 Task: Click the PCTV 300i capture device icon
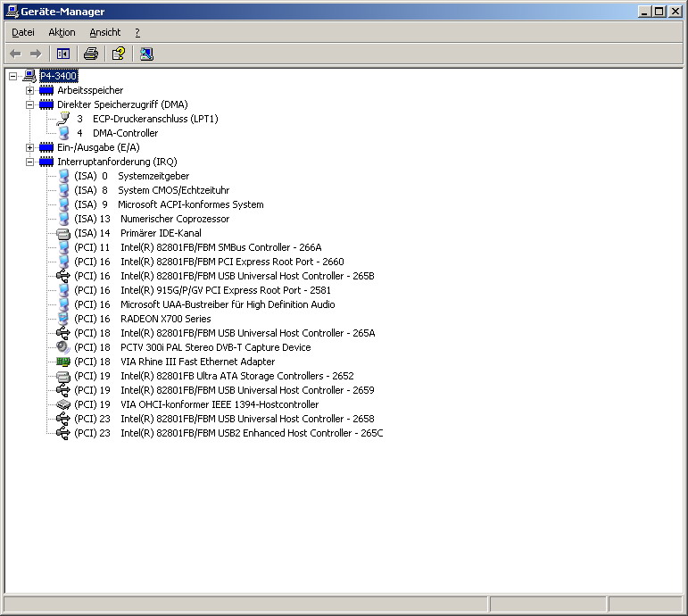pyautogui.click(x=63, y=347)
